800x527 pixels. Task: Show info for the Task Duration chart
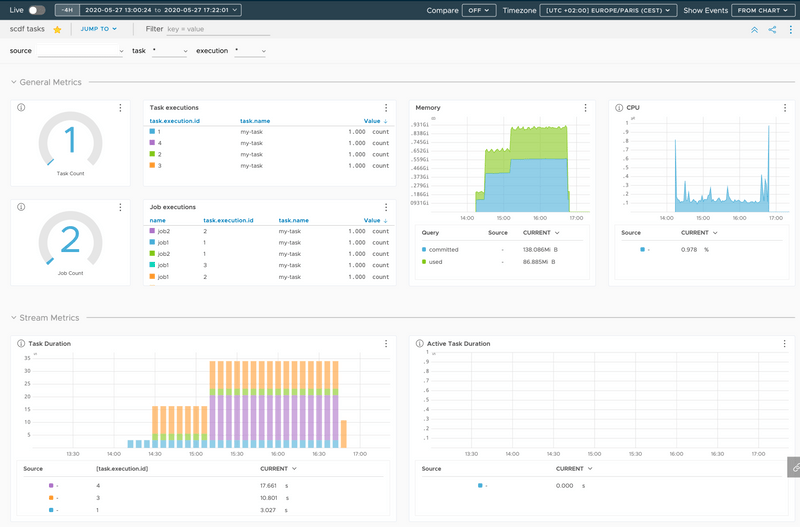click(x=21, y=343)
